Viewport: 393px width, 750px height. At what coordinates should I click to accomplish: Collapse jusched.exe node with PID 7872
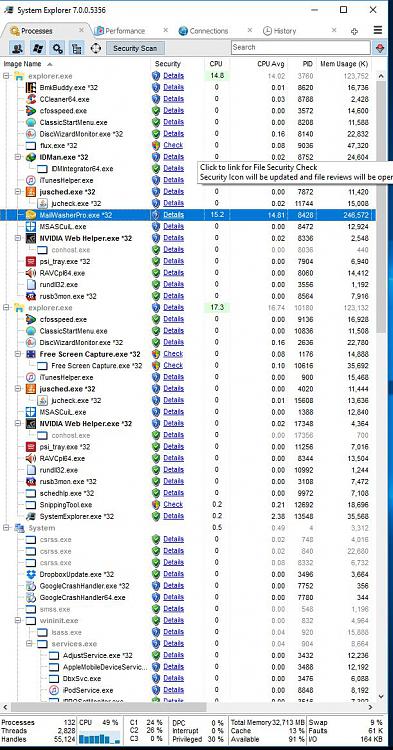point(18,191)
